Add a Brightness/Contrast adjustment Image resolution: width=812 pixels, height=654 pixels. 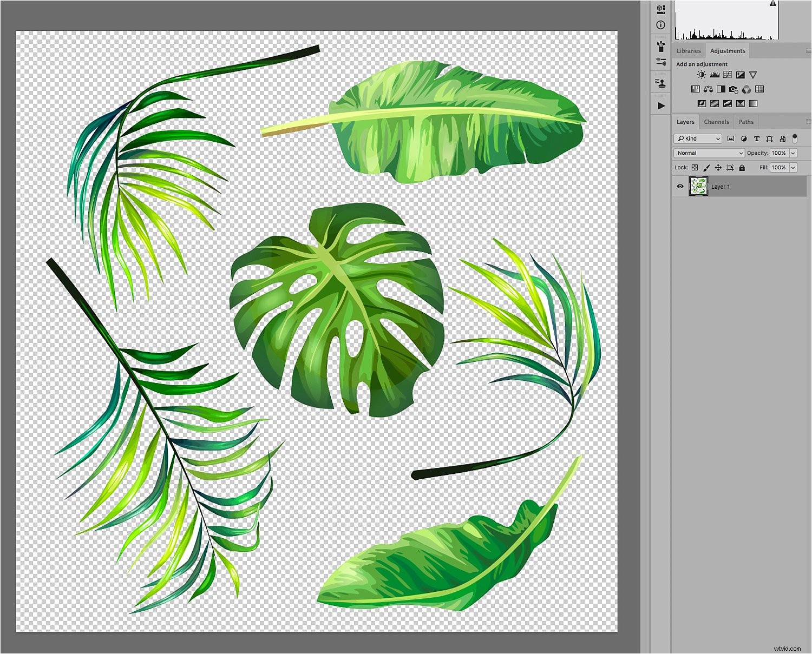coord(702,75)
